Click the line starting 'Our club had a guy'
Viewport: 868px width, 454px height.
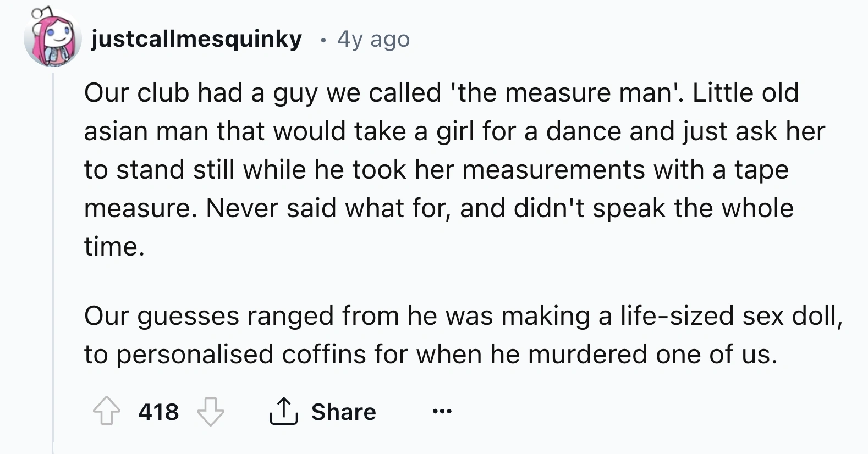pos(440,92)
